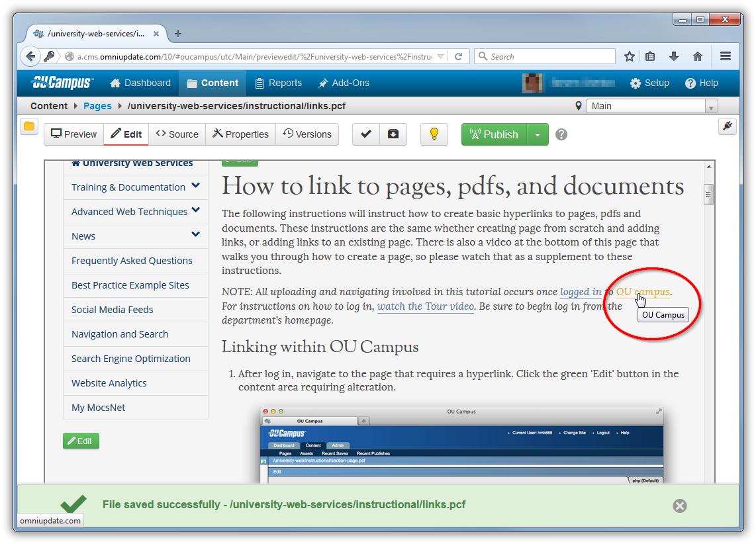This screenshot has height=544, width=756.
Task: Open the Add-Ons menu
Action: [x=344, y=83]
